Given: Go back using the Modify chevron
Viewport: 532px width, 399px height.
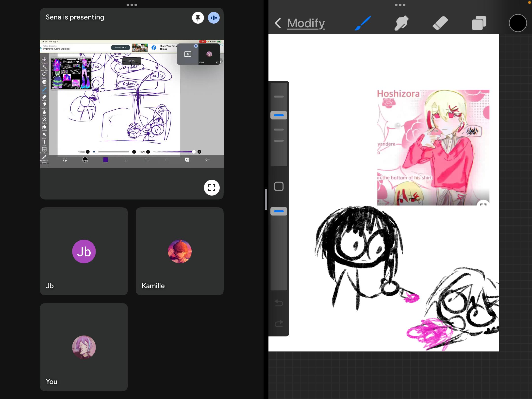Looking at the screenshot, I should coord(278,23).
